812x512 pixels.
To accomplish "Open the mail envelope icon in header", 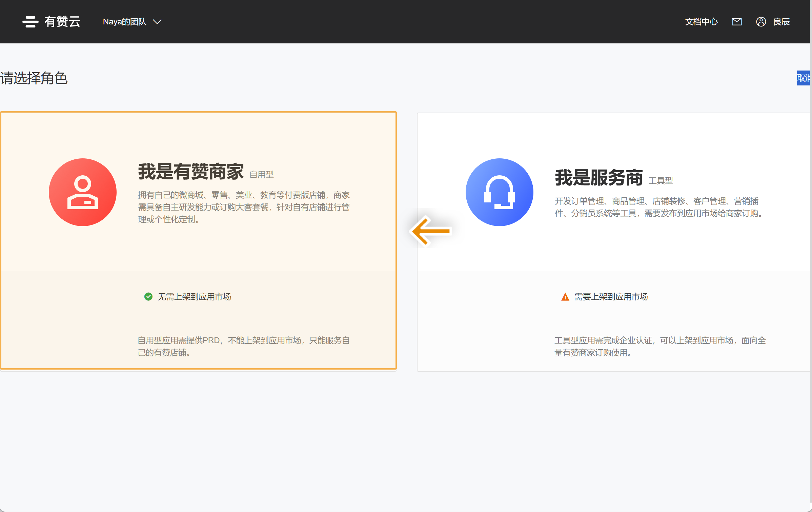I will click(736, 22).
